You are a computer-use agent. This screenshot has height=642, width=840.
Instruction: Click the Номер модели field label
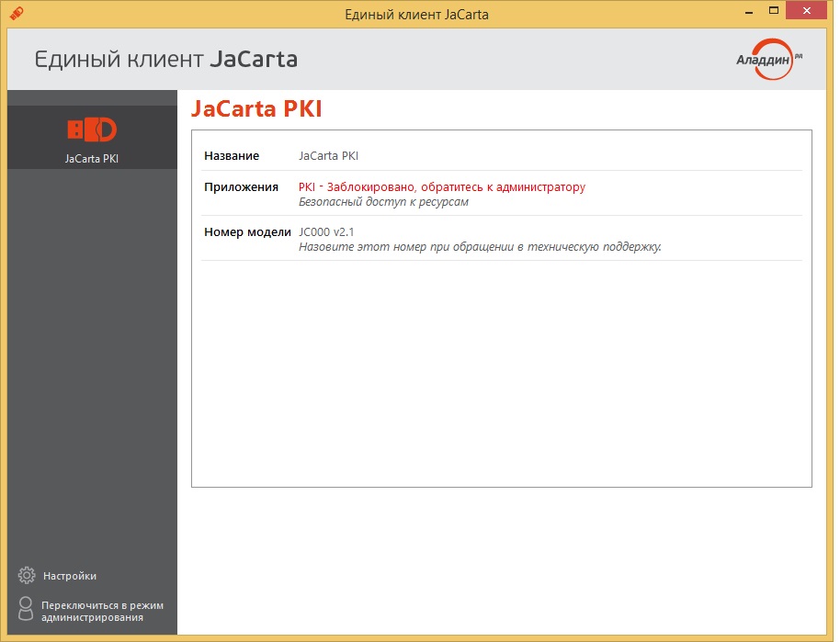tap(247, 232)
